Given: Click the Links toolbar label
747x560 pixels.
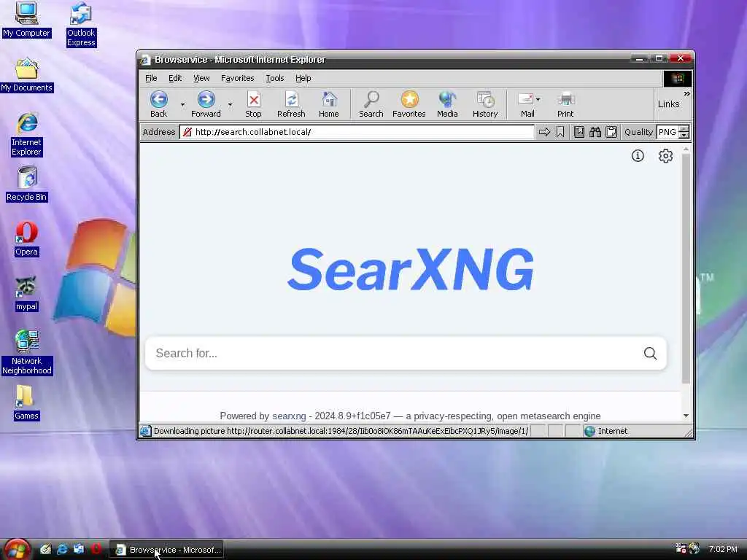Looking at the screenshot, I should point(668,104).
